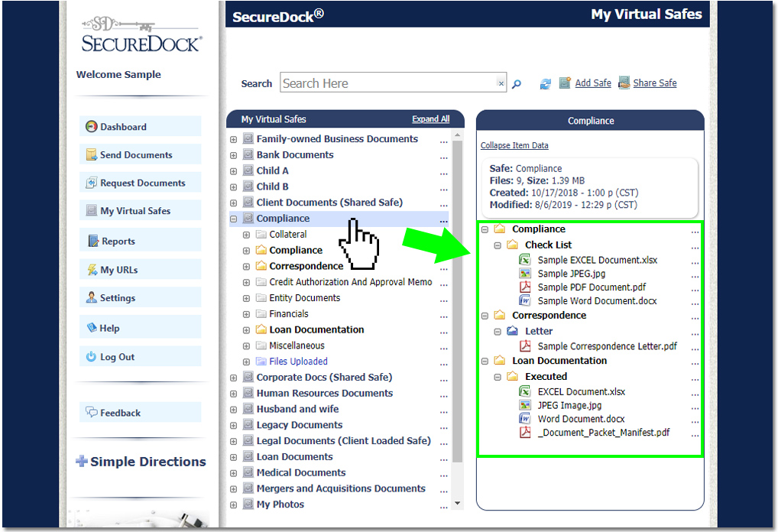The width and height of the screenshot is (778, 532).
Task: Click the Sample EXCEL Document.xlsx file icon
Action: (525, 260)
